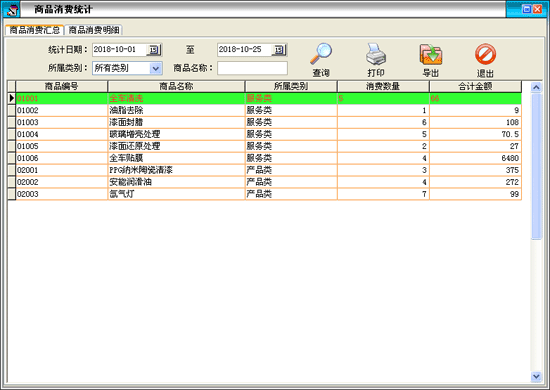
Task: Click the start date field 2018-10-01
Action: click(119, 49)
